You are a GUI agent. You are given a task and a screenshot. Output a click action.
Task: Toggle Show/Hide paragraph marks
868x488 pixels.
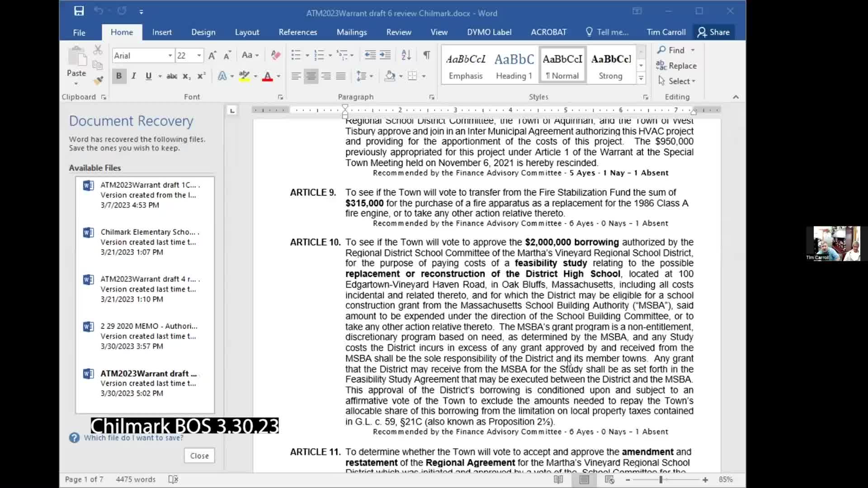426,56
